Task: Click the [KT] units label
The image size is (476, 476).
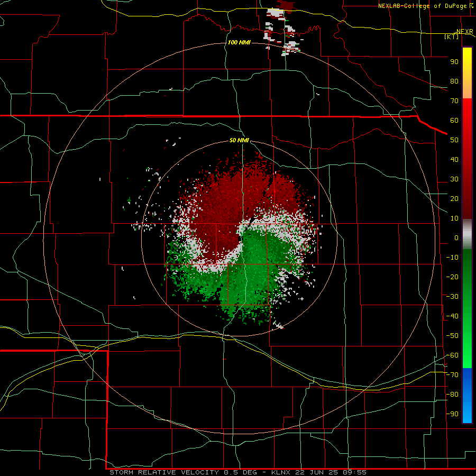Action: 452,36
